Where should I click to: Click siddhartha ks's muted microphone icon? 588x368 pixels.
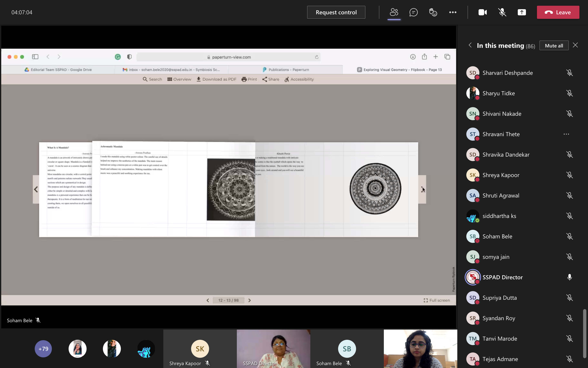pyautogui.click(x=569, y=216)
